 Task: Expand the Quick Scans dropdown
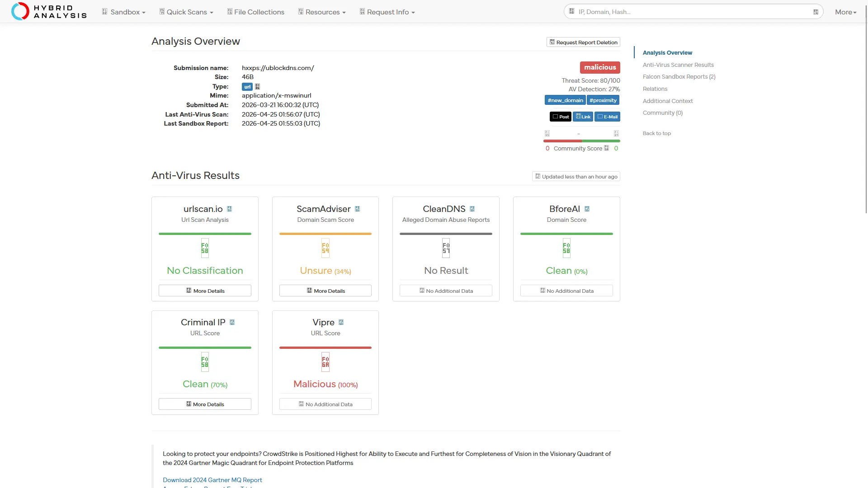tap(186, 12)
